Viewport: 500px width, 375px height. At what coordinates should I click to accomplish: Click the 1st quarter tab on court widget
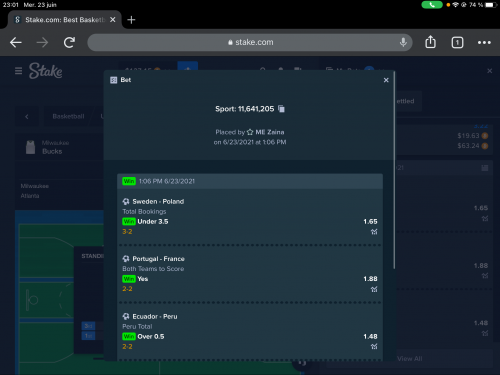(x=88, y=336)
